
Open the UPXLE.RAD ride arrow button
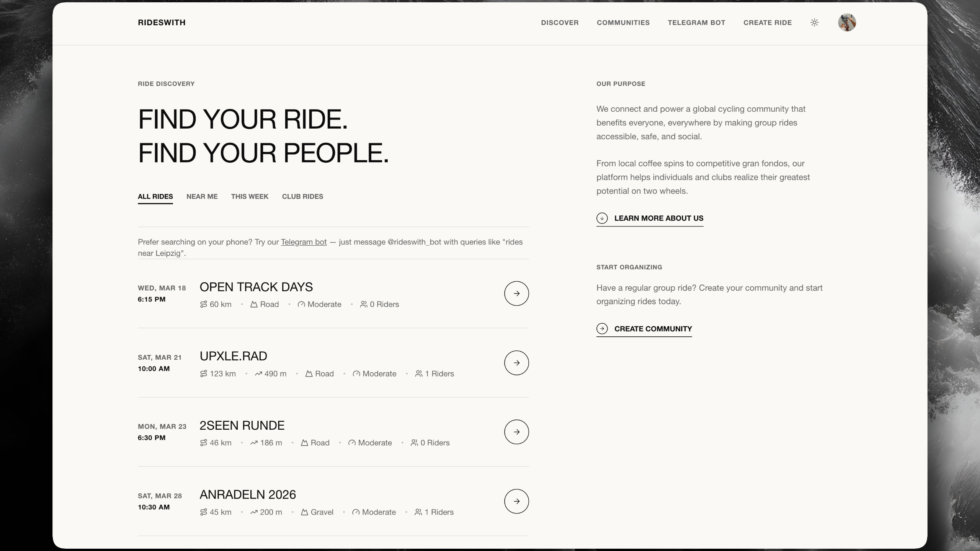click(516, 363)
